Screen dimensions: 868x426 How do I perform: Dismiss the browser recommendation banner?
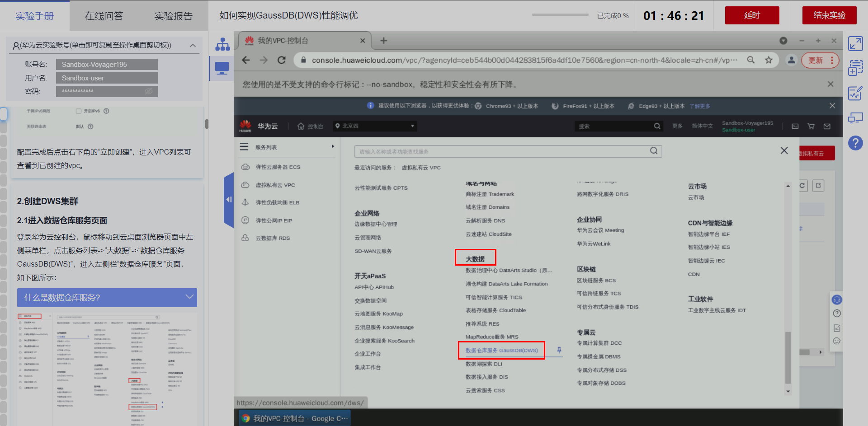point(832,106)
